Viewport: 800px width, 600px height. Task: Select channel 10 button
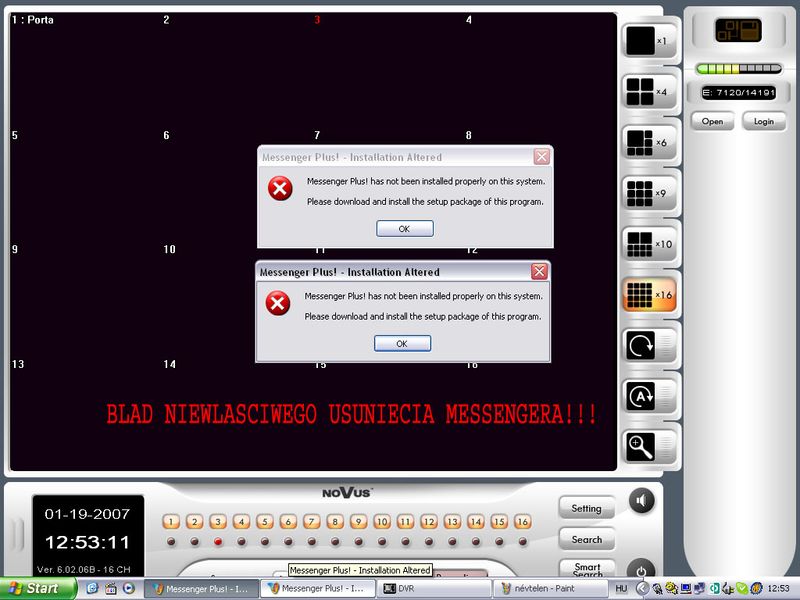point(382,521)
